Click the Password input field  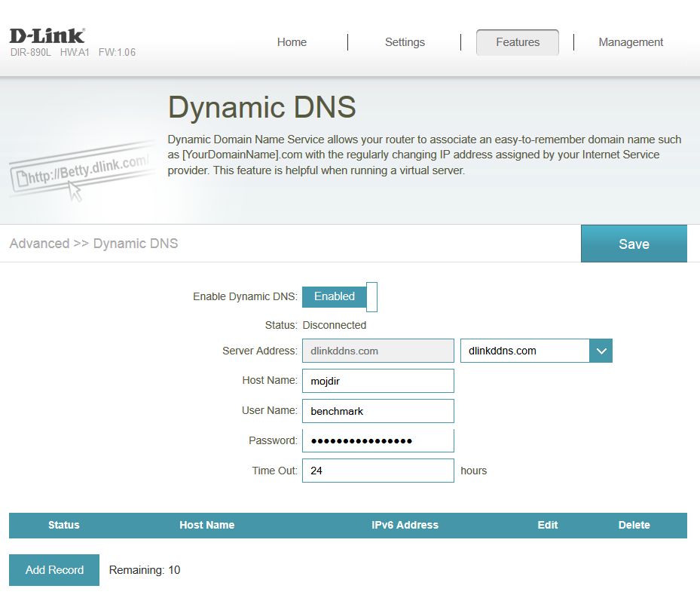point(378,440)
